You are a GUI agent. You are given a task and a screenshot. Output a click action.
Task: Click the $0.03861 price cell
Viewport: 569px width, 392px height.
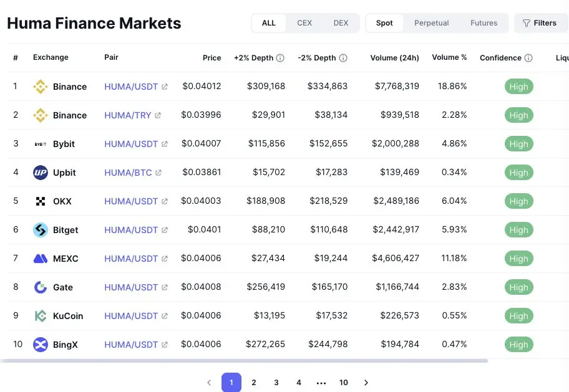tap(202, 172)
